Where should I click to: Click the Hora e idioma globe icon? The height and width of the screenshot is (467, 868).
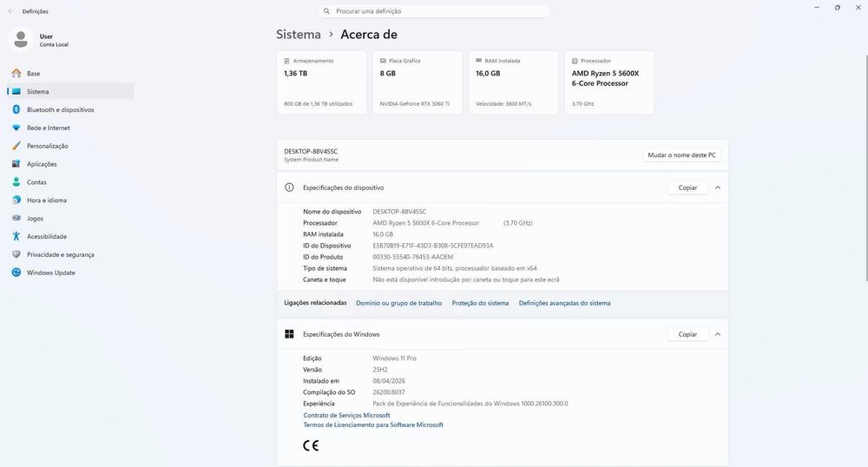pos(16,200)
